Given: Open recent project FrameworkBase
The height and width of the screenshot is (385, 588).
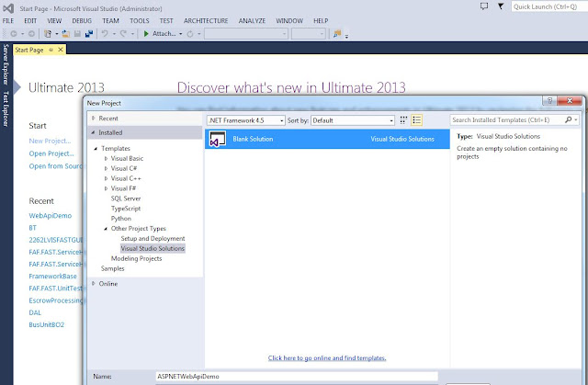Looking at the screenshot, I should click(x=53, y=277).
